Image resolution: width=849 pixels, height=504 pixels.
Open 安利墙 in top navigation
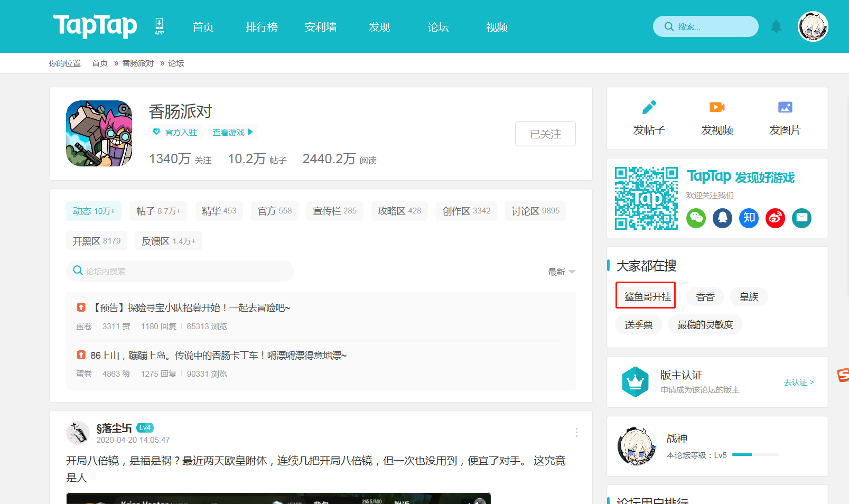[x=320, y=27]
